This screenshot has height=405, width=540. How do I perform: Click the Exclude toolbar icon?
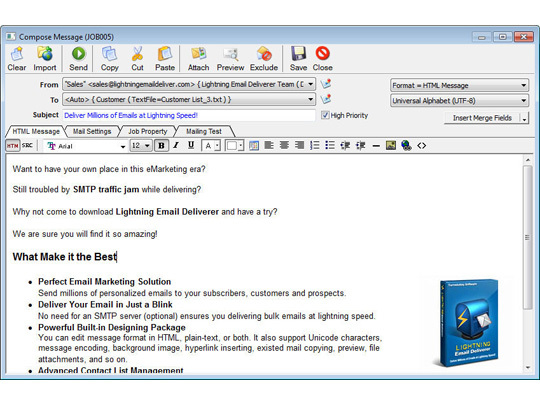[x=264, y=59]
